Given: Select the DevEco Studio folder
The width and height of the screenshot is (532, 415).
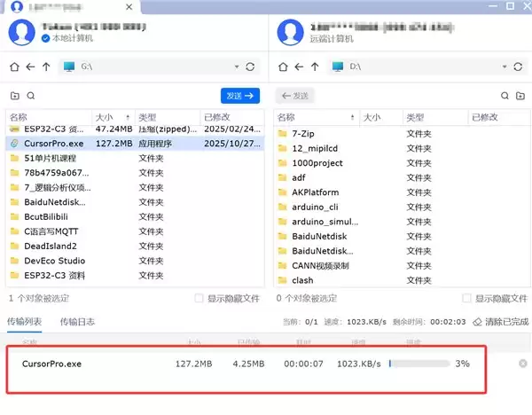Looking at the screenshot, I should point(135,261).
